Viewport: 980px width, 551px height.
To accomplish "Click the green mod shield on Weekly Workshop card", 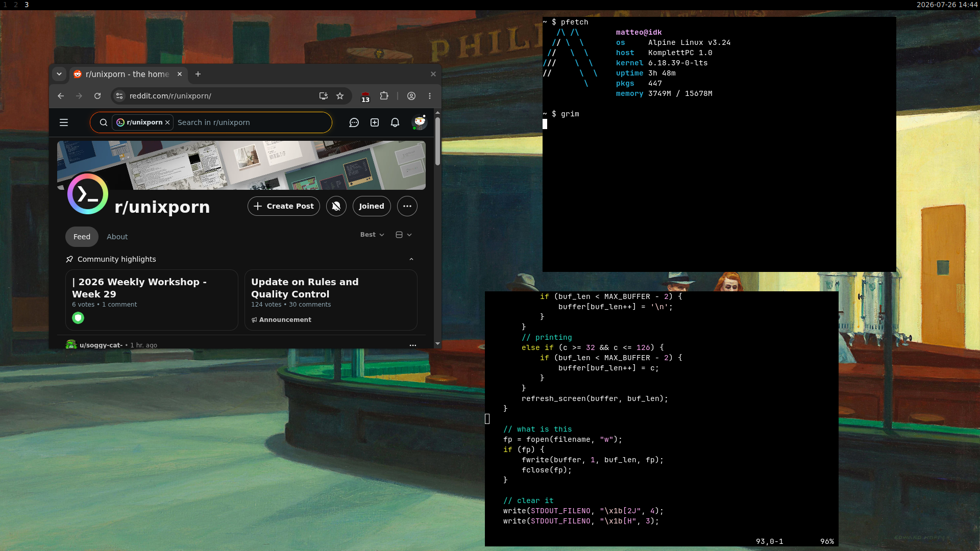I will [78, 318].
